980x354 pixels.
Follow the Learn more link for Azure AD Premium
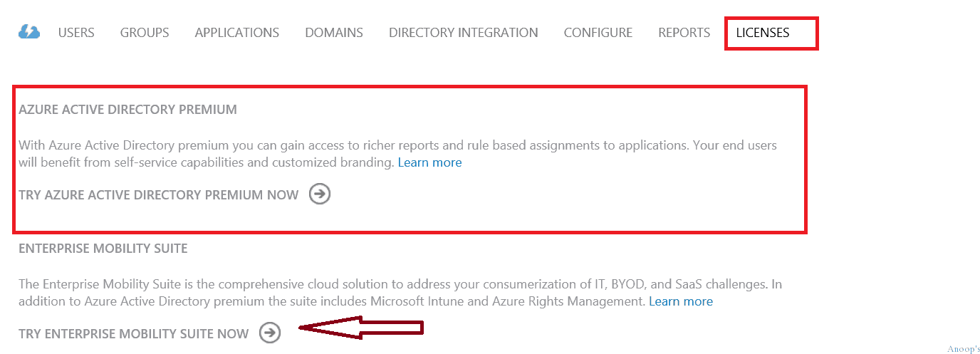pos(429,162)
